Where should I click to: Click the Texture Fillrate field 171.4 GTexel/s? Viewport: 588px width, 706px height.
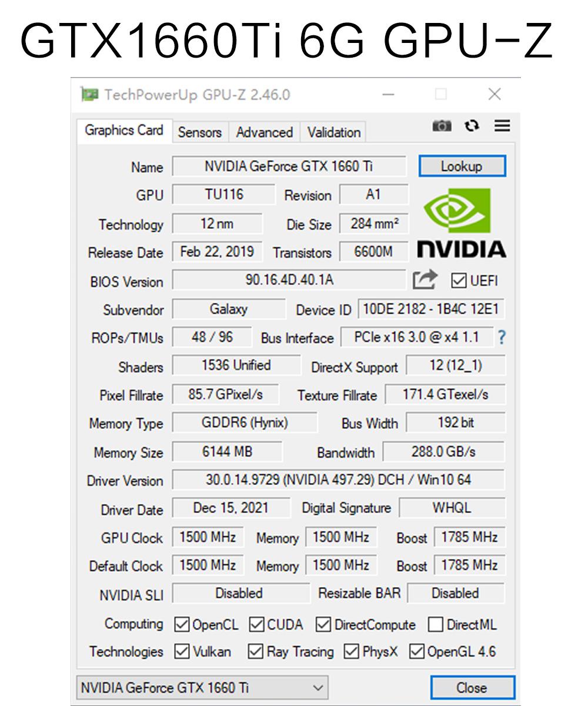click(445, 394)
